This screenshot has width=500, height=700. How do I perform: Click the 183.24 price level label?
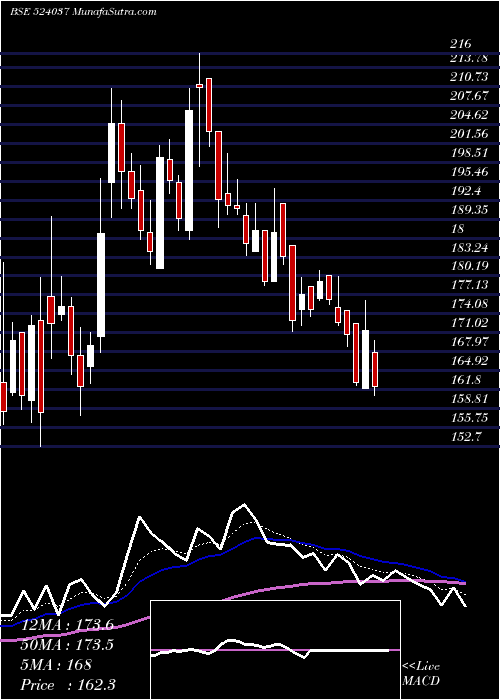(x=469, y=248)
